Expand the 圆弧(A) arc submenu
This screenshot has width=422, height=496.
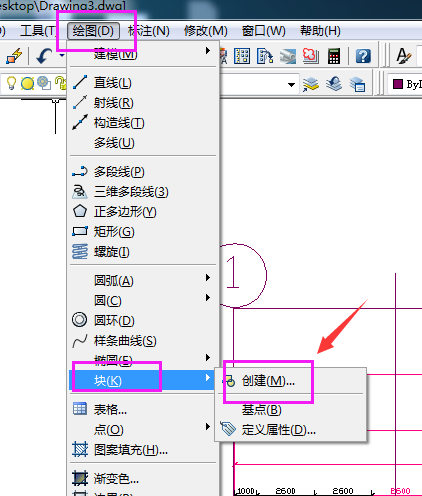[143, 281]
